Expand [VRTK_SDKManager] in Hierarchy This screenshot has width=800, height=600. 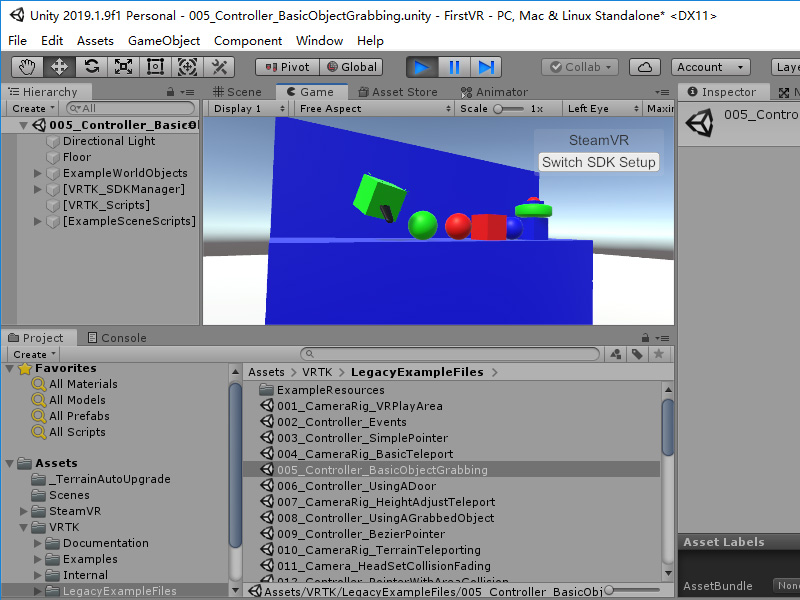coord(37,189)
